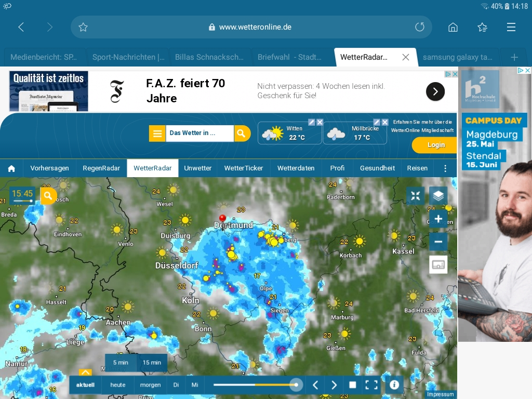Viewport: 532px width, 399px height.
Task: Open Impressum link
Action: (440, 395)
